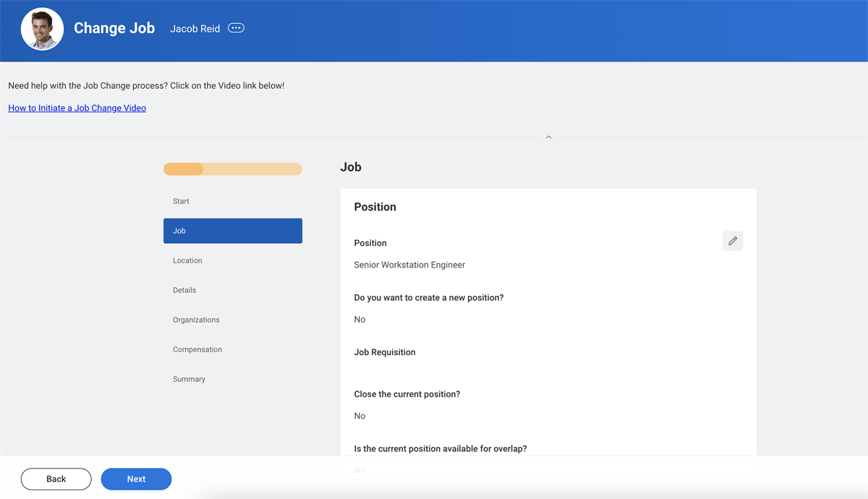Click the Back button
868x499 pixels.
coord(56,479)
